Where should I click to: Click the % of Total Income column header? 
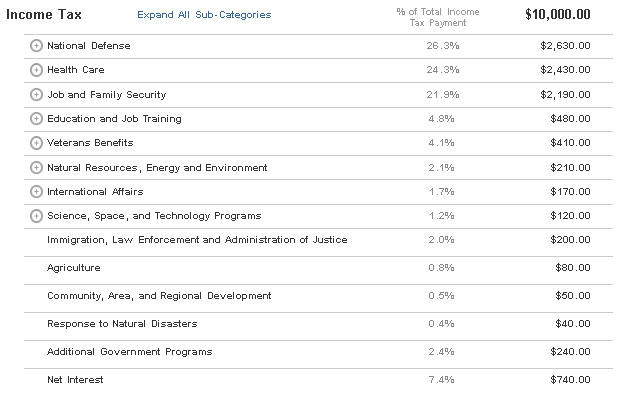438,17
